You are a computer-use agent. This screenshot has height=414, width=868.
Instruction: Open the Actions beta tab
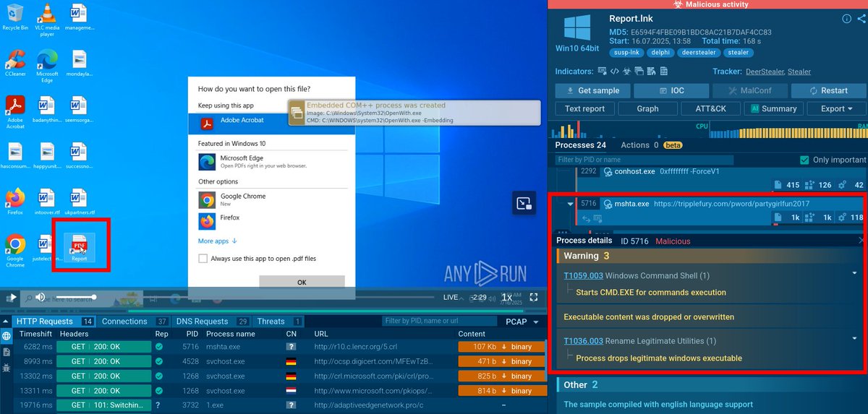[x=652, y=145]
